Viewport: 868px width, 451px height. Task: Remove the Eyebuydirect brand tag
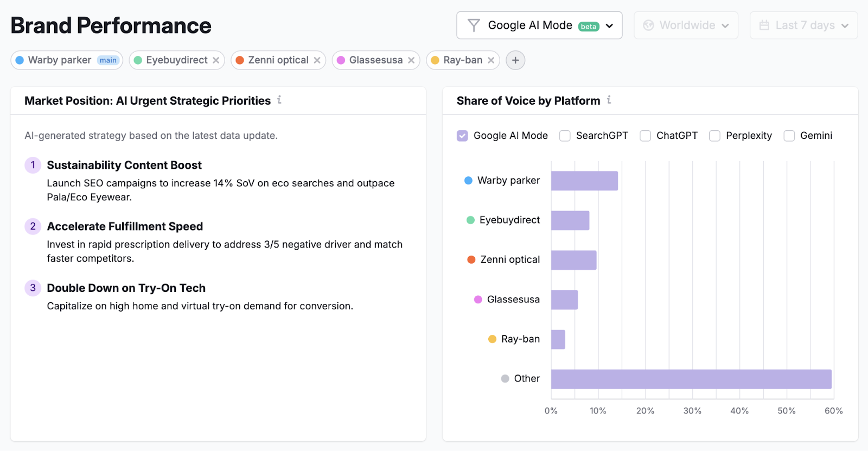tap(216, 60)
